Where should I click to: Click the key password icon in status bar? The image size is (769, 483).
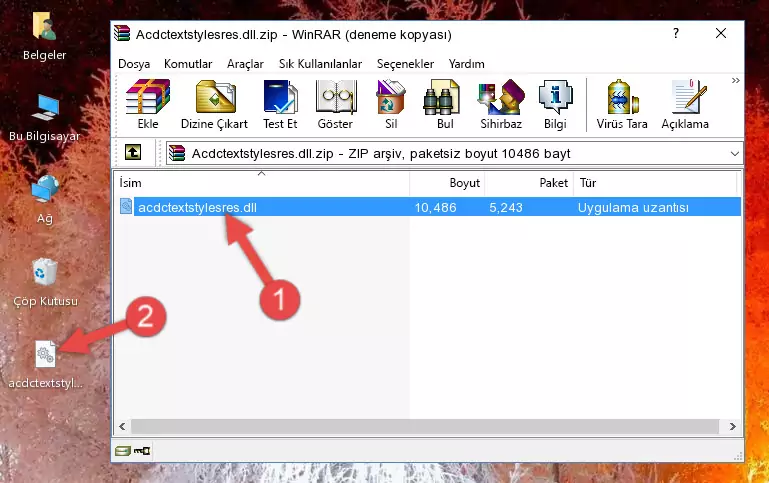142,451
